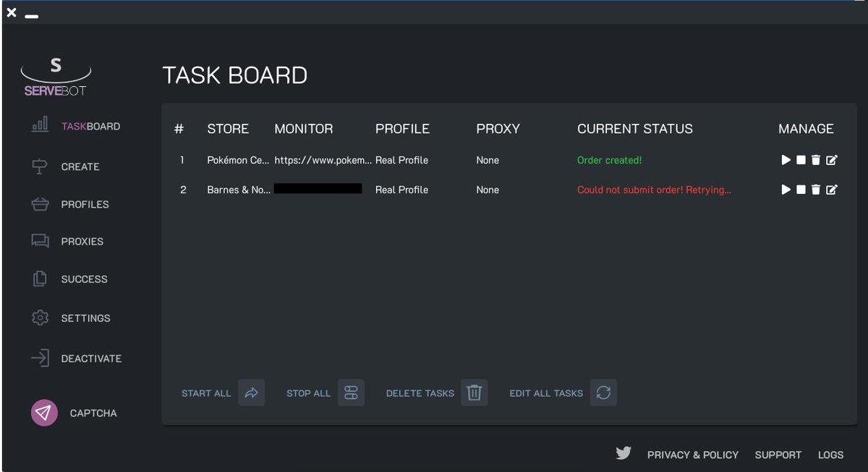
Task: Click the red Could not submit order status
Action: [654, 190]
